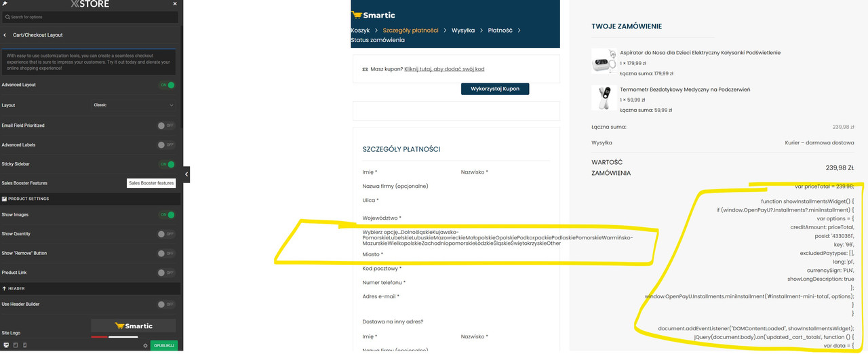Disable the Sticky Sidebar toggle
Screen dimensions: 868x354
pyautogui.click(x=167, y=164)
